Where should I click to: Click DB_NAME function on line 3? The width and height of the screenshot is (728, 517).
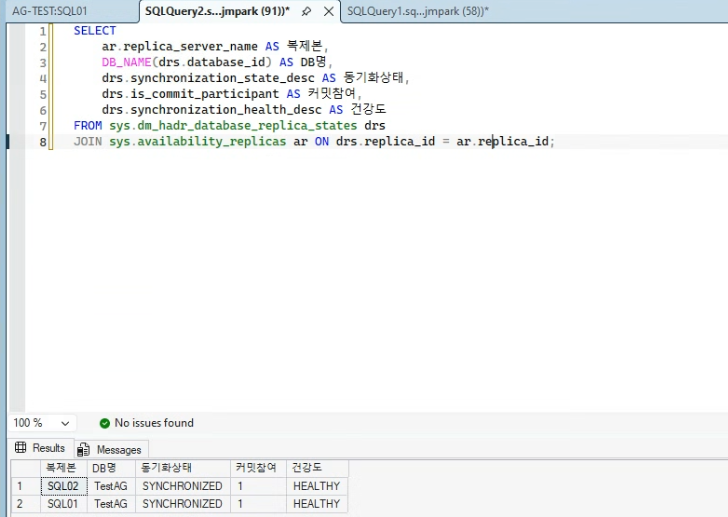click(126, 62)
